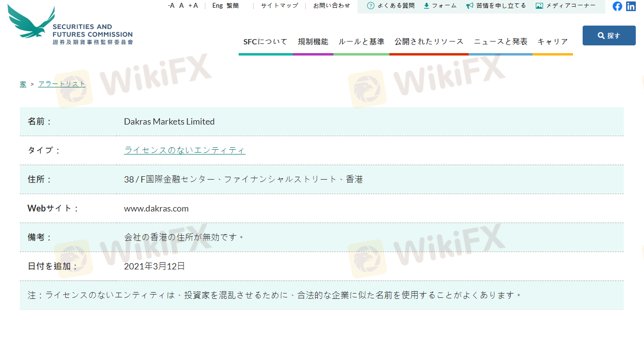Open the 公開されたリソース menu

pyautogui.click(x=429, y=42)
